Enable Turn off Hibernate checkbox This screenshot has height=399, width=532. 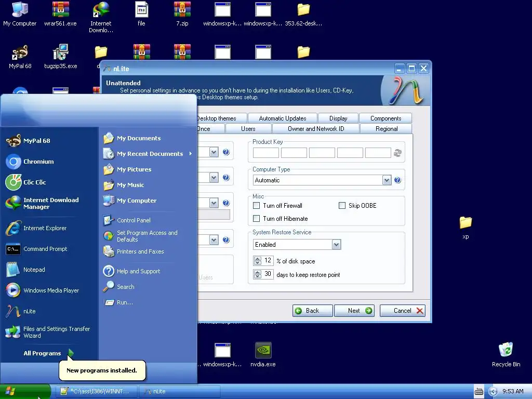tap(257, 219)
